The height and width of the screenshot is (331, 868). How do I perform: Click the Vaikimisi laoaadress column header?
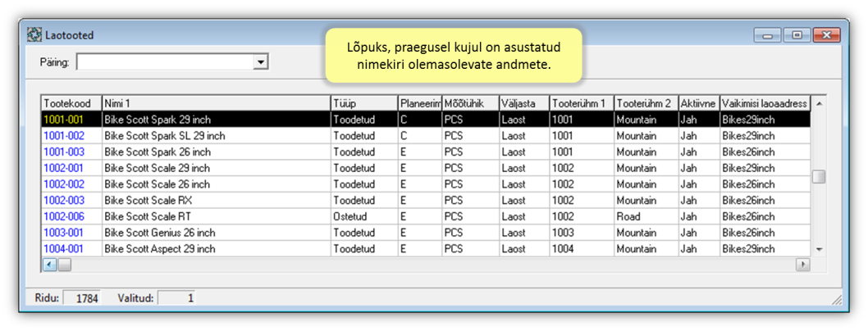point(765,103)
